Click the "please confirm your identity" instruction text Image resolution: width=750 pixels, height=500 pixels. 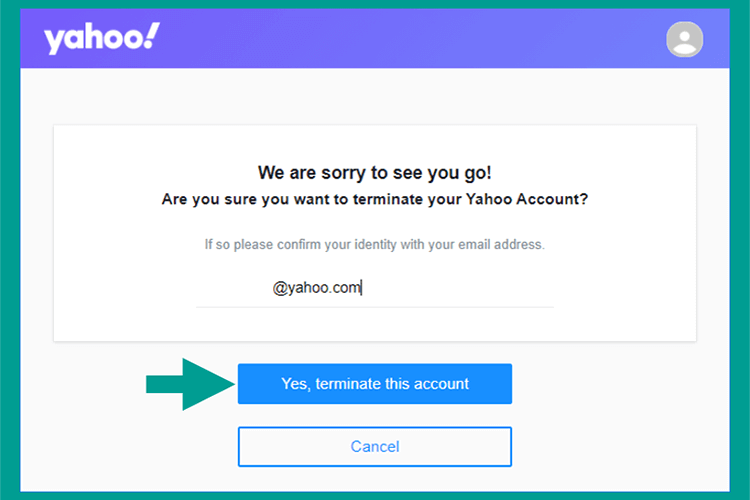click(375, 244)
